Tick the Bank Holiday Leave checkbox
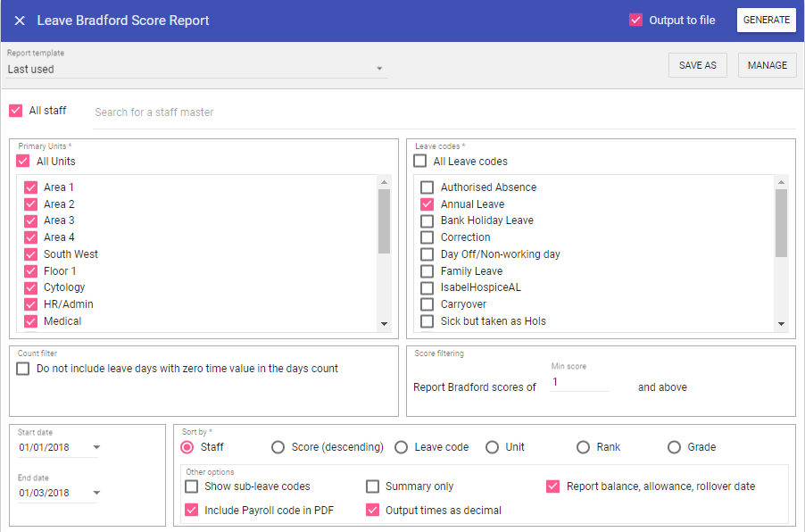Image resolution: width=805 pixels, height=532 pixels. coord(427,220)
